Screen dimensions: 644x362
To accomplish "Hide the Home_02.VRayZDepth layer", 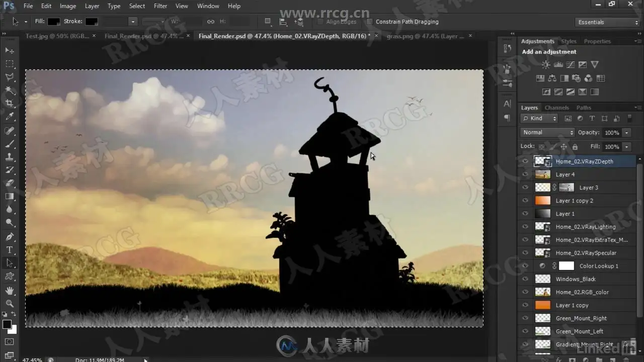I will pyautogui.click(x=525, y=161).
